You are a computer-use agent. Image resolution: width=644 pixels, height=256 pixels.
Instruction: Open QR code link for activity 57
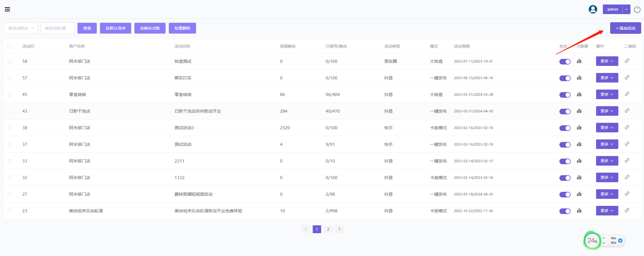click(x=627, y=77)
